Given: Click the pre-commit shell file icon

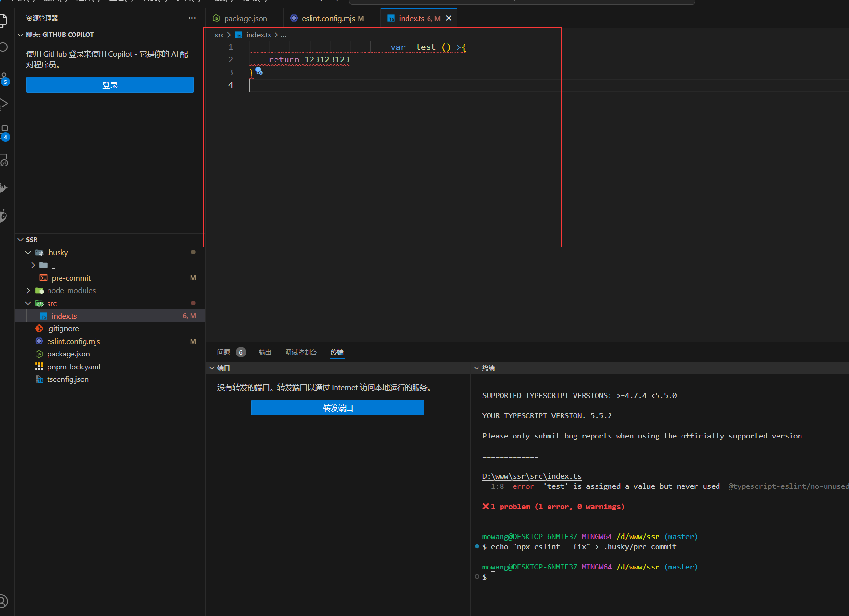Looking at the screenshot, I should [44, 278].
